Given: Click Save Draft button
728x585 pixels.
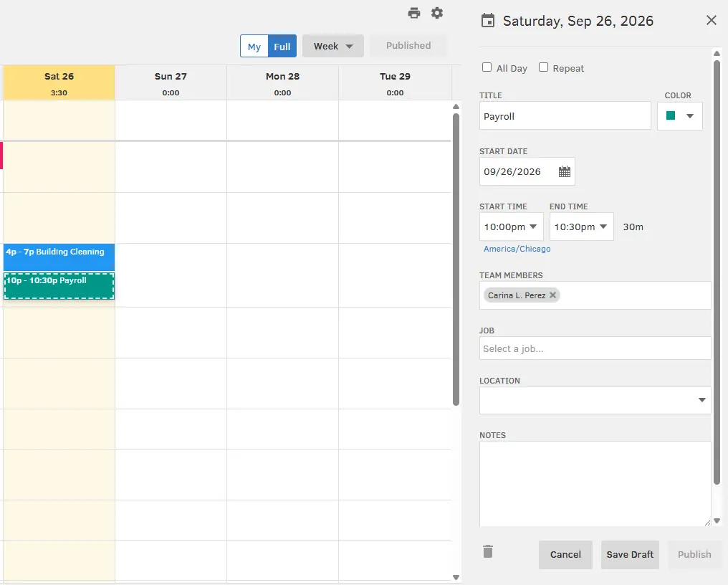Looking at the screenshot, I should [x=630, y=554].
